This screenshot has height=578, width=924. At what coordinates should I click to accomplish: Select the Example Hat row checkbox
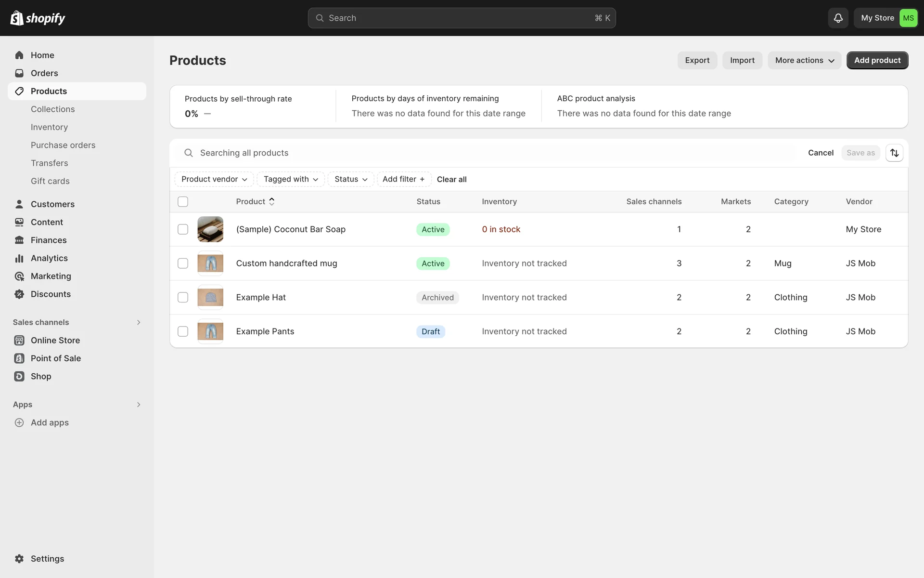183,298
